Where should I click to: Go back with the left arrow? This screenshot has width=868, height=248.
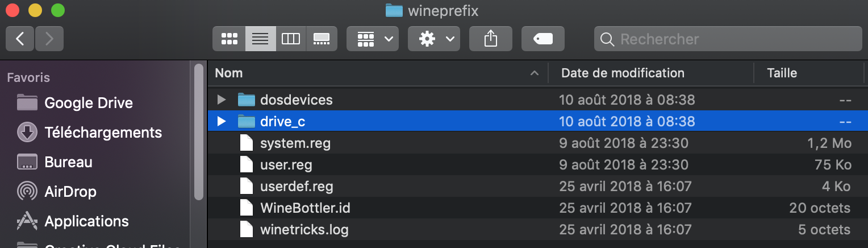(x=20, y=39)
